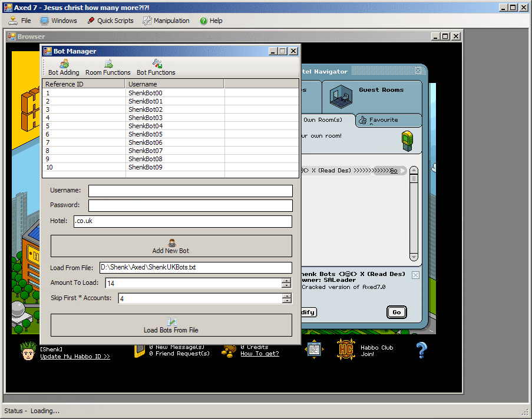This screenshot has width=532, height=419.
Task: Close the room details panel
Action: coord(415,275)
